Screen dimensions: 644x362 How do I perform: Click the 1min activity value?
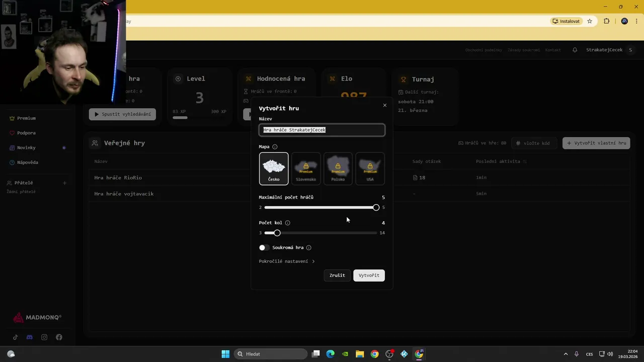tap(481, 177)
